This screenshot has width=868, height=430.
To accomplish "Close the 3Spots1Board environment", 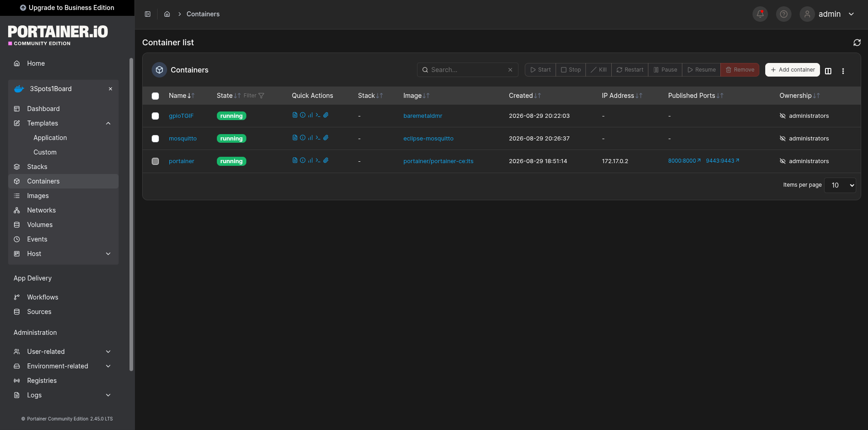I will coord(110,89).
